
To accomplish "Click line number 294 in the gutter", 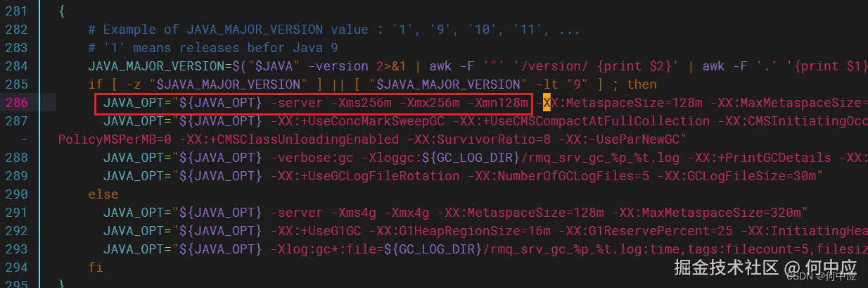I will (x=16, y=268).
